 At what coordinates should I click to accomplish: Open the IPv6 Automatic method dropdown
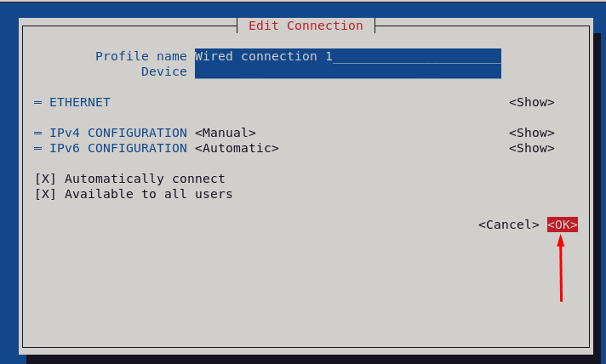[237, 148]
